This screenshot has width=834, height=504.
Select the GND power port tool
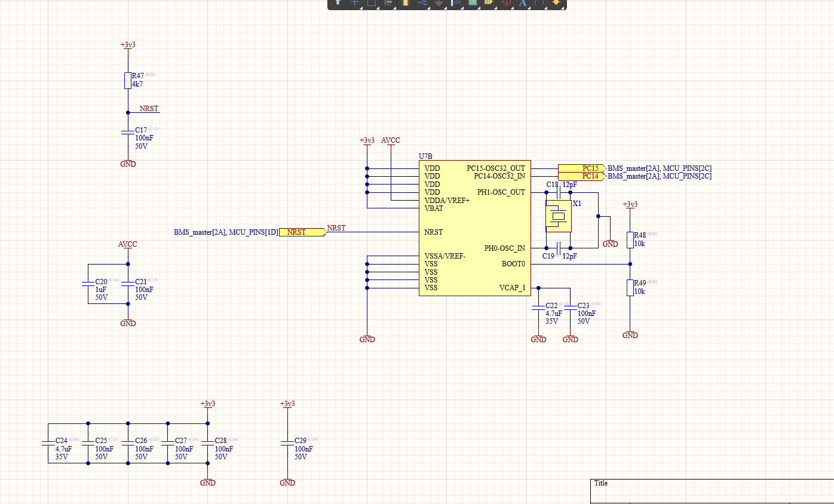click(439, 4)
